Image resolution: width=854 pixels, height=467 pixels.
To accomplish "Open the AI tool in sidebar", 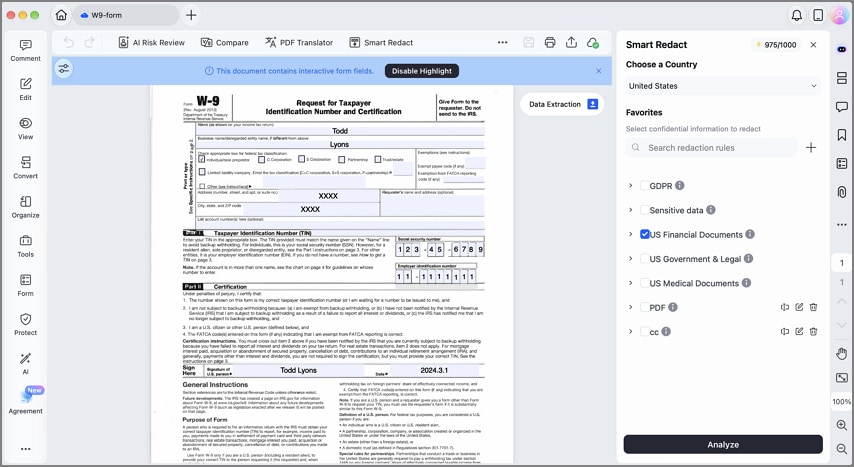I will [x=26, y=364].
